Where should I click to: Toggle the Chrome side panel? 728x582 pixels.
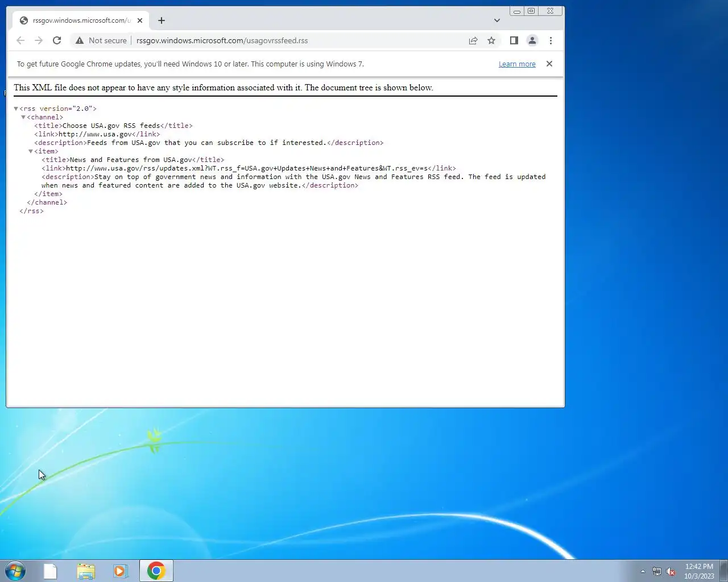514,40
